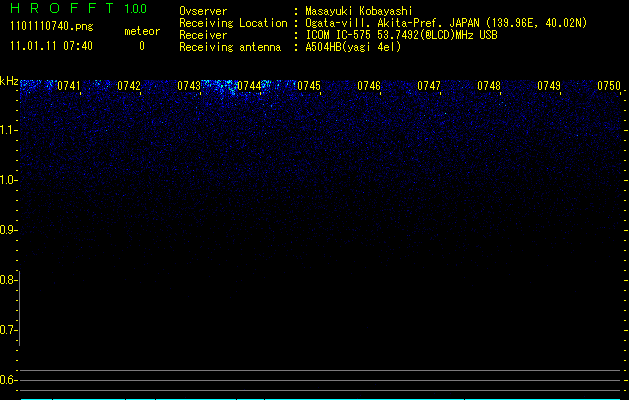Image resolution: width=629 pixels, height=400 pixels.
Task: Click the 'Receiver' label
Action: 203,35
